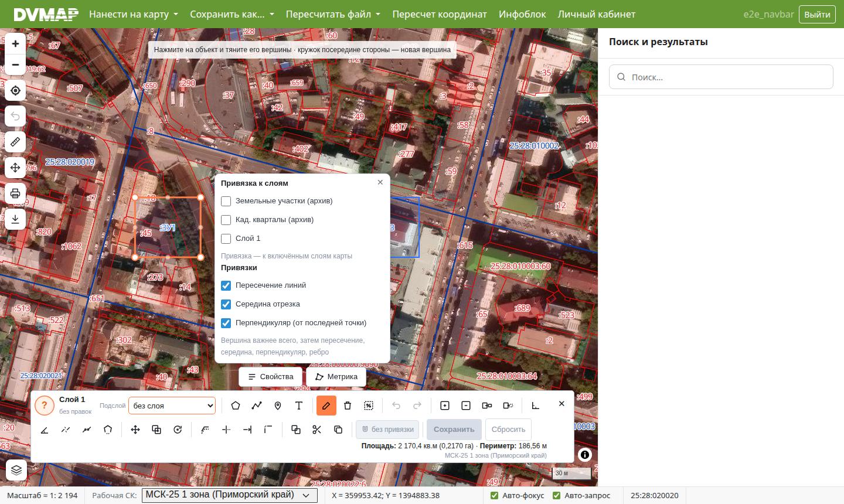Open the Метрика button
This screenshot has height=504, width=844.
(336, 377)
